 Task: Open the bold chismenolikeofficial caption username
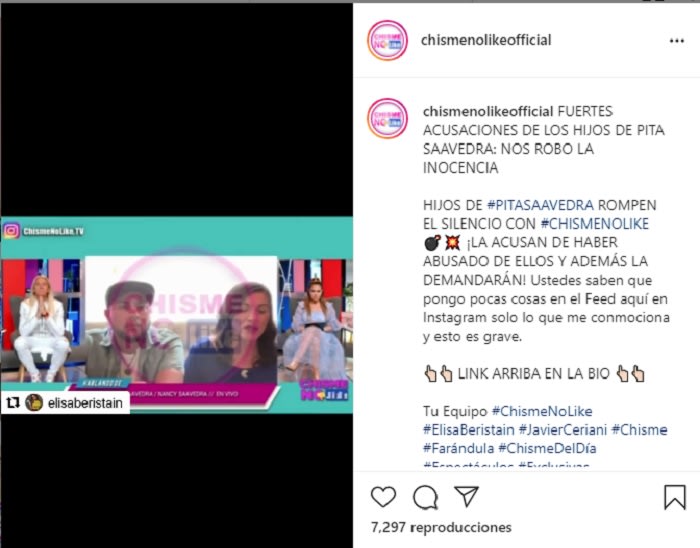(x=488, y=112)
